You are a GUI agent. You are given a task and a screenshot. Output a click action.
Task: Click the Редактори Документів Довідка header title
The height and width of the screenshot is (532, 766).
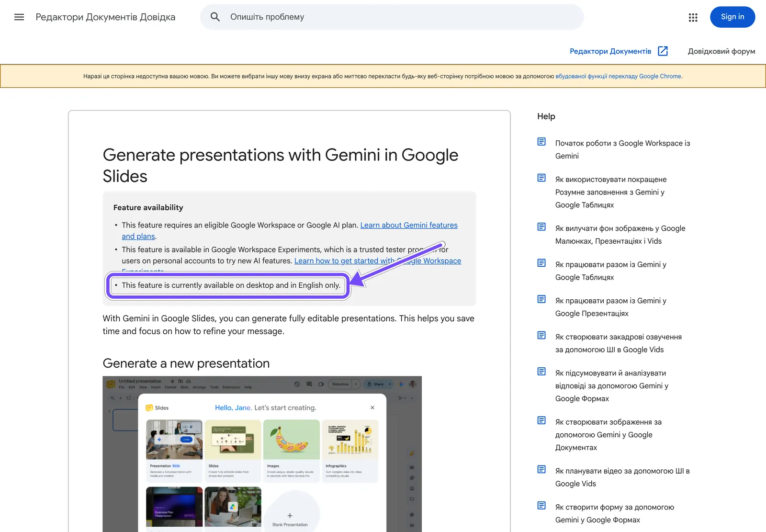(x=105, y=17)
